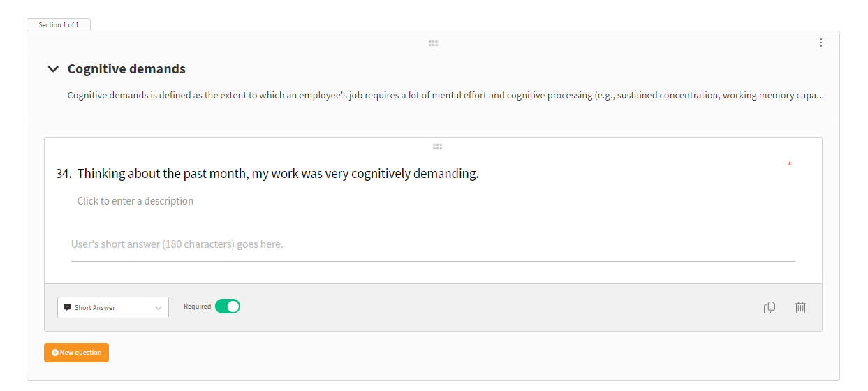The image size is (868, 391).
Task: Toggle the Required switch off
Action: click(228, 307)
